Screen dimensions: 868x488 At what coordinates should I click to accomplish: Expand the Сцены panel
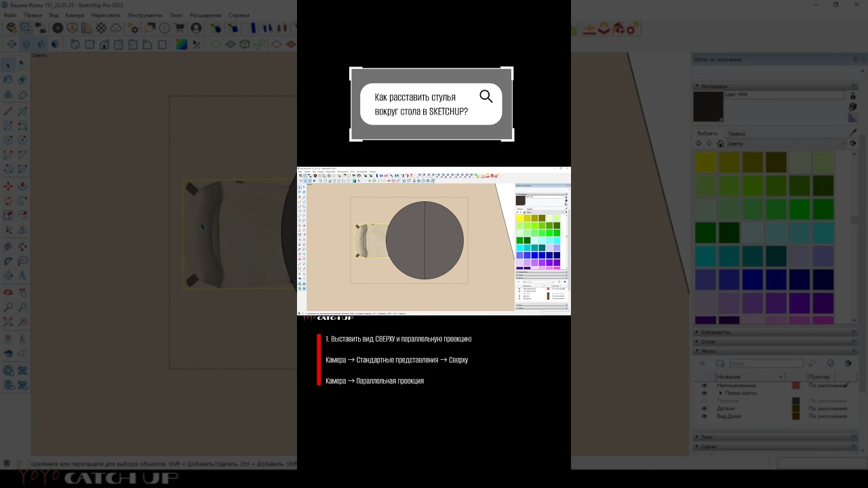click(x=776, y=447)
